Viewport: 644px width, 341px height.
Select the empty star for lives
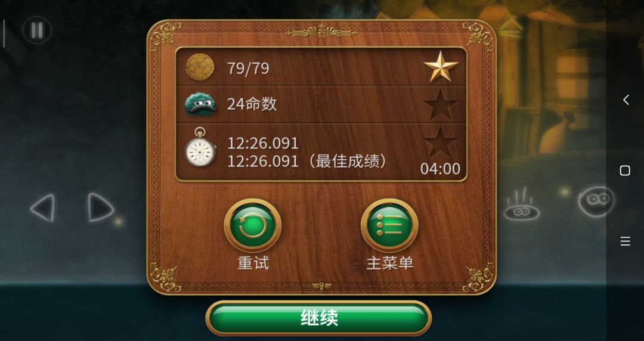coord(440,104)
